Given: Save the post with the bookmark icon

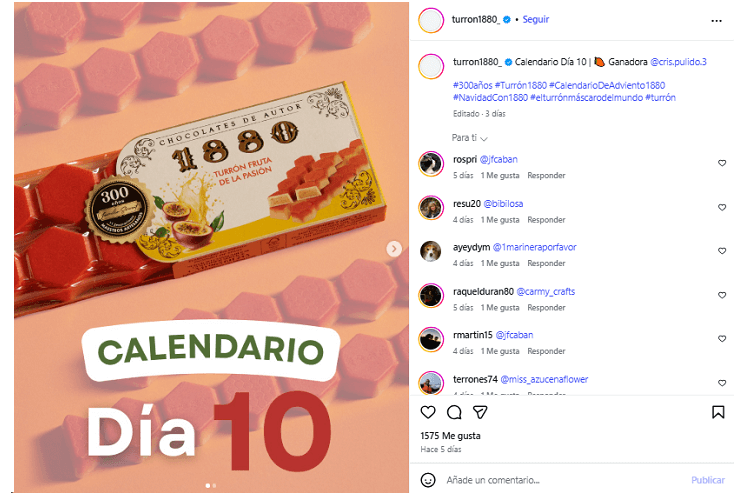Looking at the screenshot, I should point(718,412).
